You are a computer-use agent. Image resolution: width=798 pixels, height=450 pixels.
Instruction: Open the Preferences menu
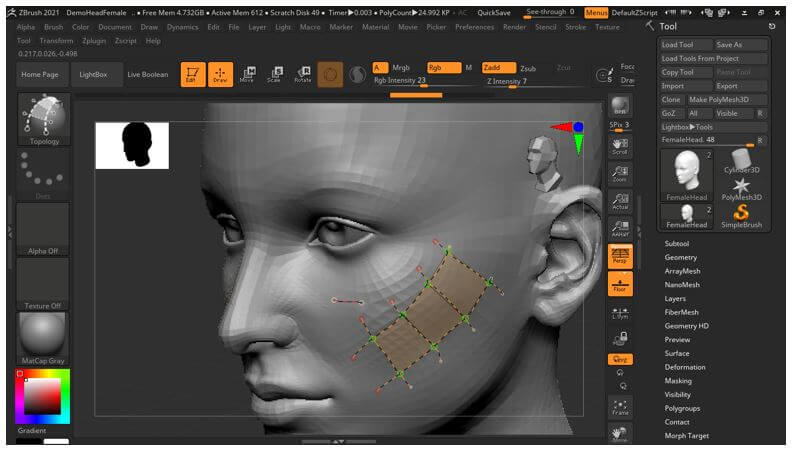pos(474,27)
